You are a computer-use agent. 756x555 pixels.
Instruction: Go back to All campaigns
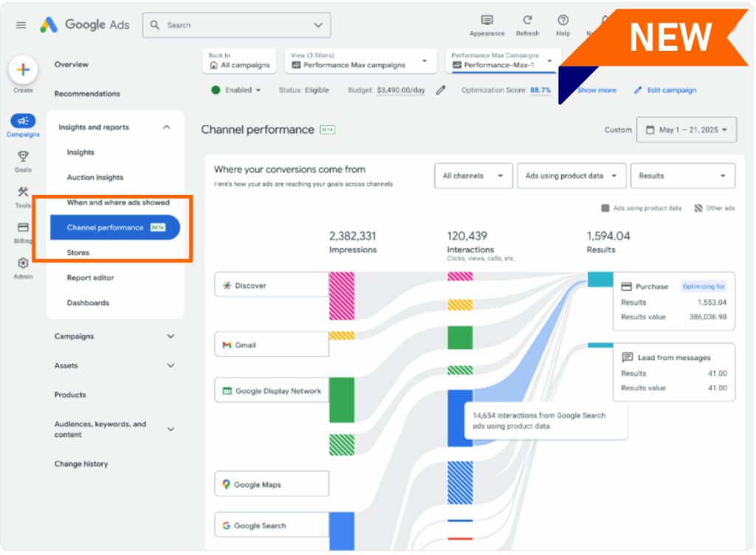pyautogui.click(x=239, y=61)
